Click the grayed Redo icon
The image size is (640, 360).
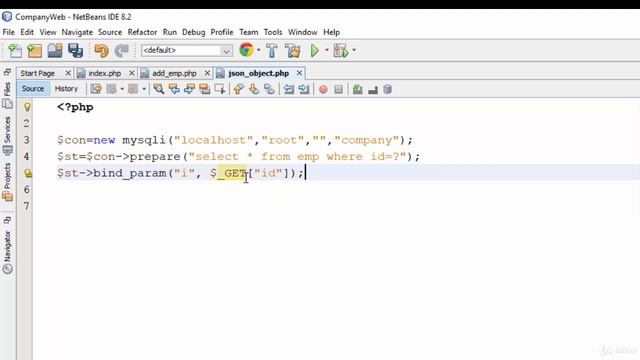122,51
